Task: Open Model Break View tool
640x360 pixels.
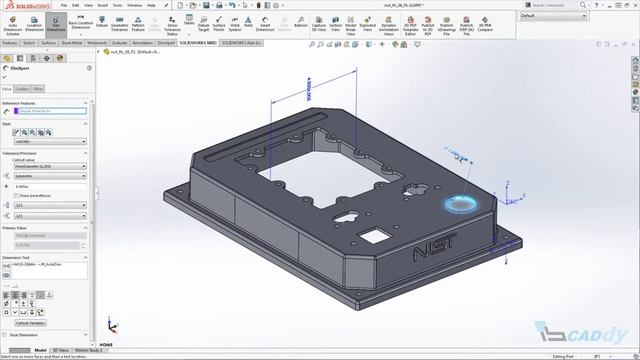Action: click(351, 26)
